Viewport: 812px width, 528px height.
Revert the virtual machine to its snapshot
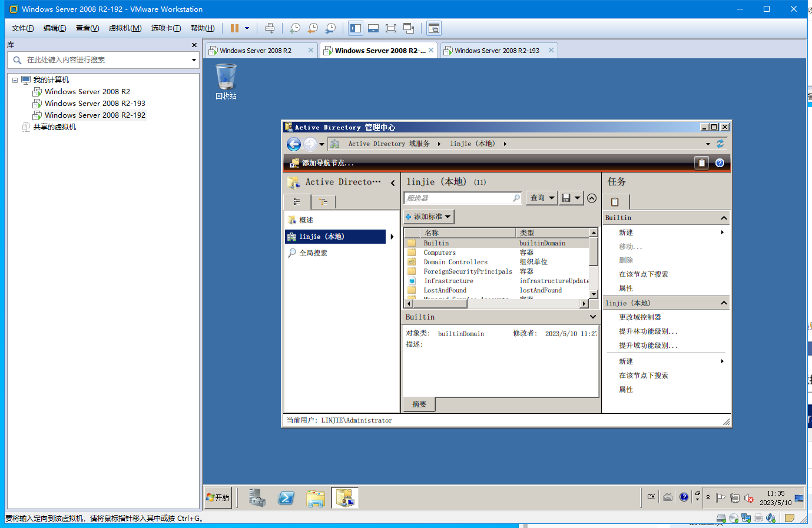click(x=313, y=28)
